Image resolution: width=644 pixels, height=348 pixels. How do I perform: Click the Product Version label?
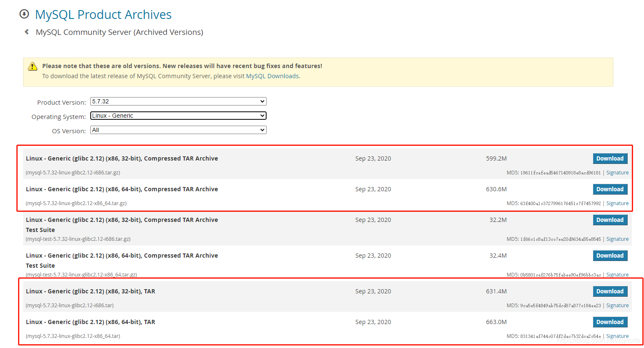(x=61, y=103)
